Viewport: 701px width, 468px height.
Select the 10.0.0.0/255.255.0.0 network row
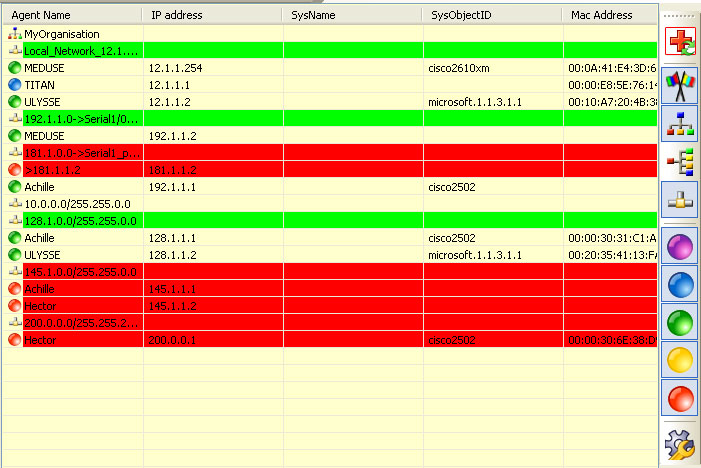point(330,203)
